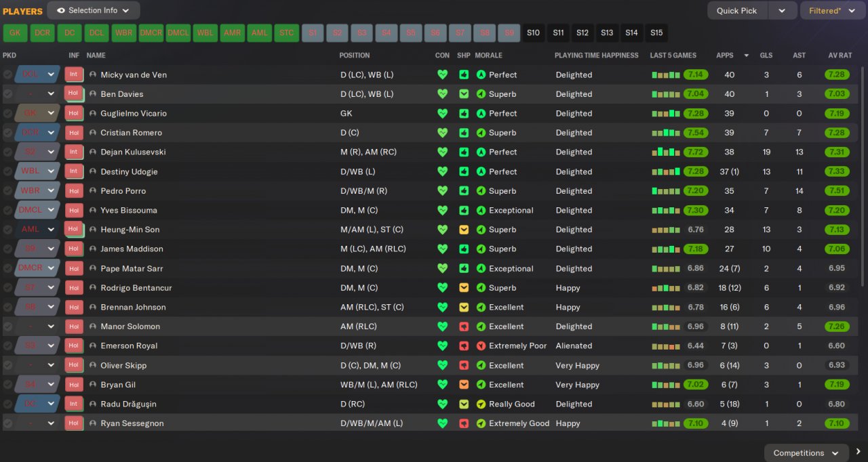Open James Maddison's name link

132,249
